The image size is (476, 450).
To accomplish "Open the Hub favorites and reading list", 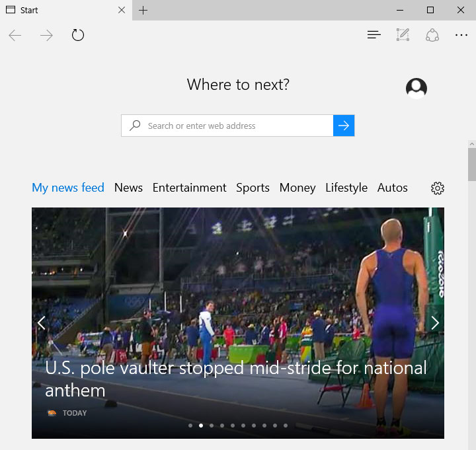I will click(x=374, y=35).
